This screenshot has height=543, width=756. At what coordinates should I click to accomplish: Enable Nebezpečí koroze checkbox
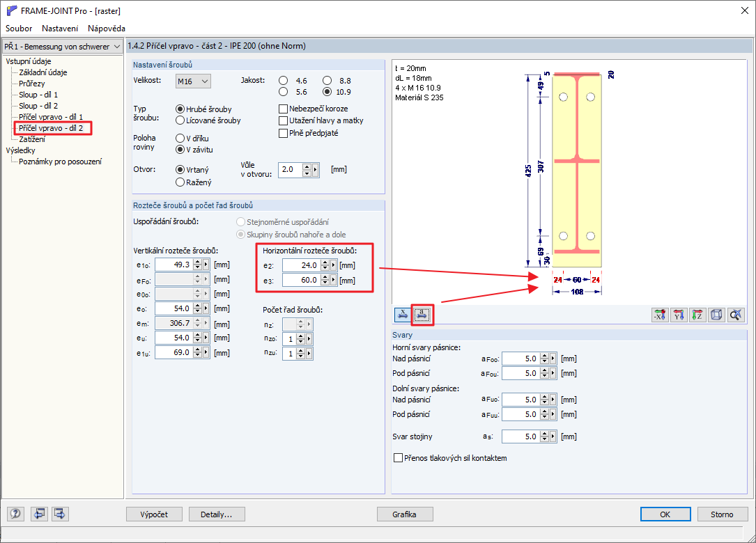click(284, 109)
